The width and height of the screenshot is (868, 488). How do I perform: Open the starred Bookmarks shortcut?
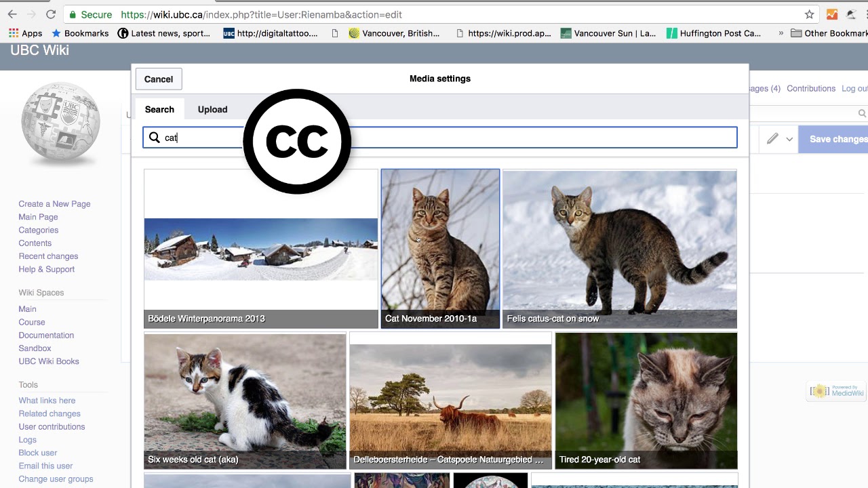point(80,33)
